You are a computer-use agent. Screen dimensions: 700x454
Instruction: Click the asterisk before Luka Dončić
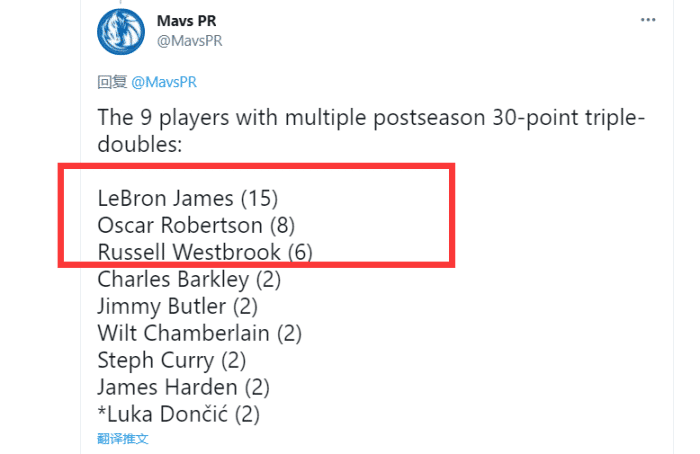(x=102, y=411)
